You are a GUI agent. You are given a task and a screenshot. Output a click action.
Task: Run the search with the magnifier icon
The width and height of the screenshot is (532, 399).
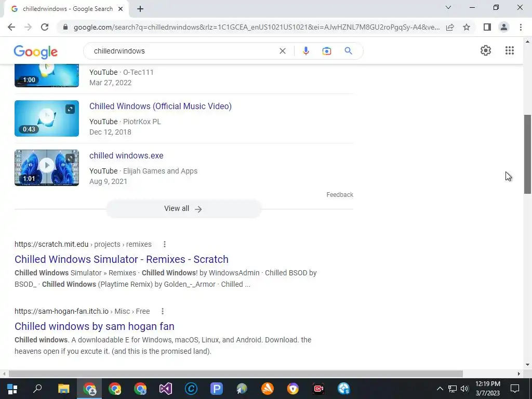[x=348, y=51]
